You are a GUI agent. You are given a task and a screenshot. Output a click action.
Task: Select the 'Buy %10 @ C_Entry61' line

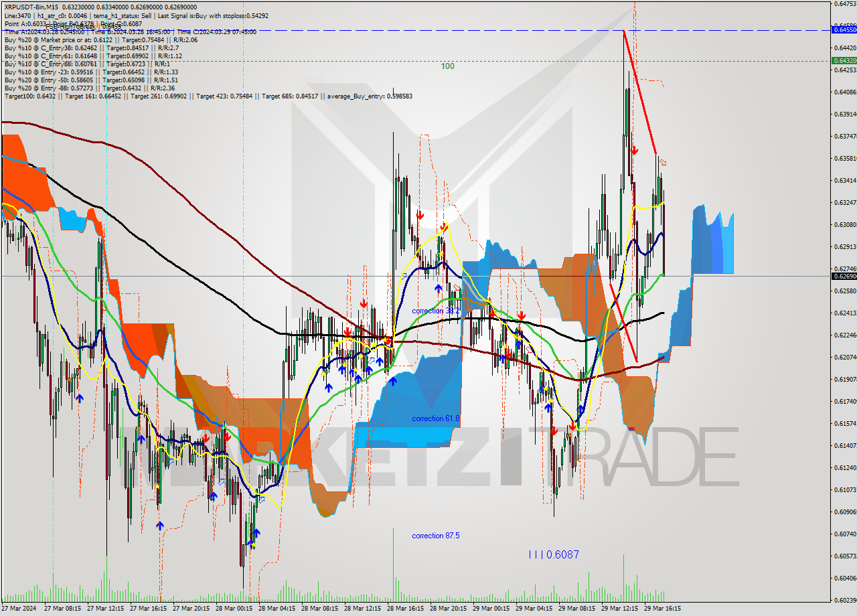(x=94, y=56)
